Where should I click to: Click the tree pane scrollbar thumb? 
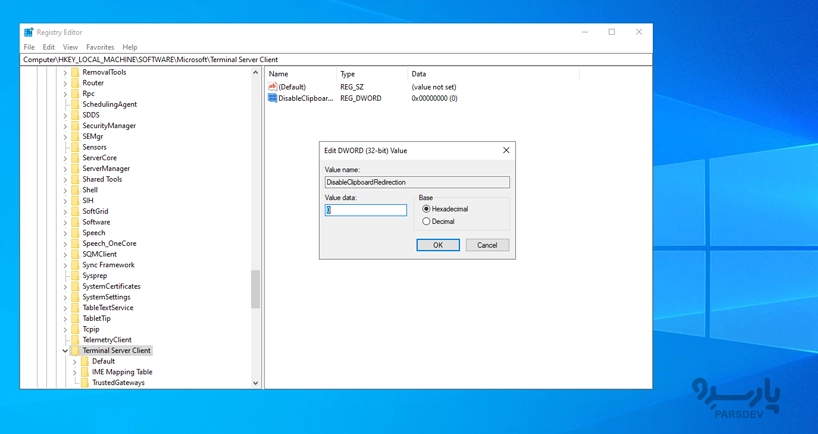point(255,289)
